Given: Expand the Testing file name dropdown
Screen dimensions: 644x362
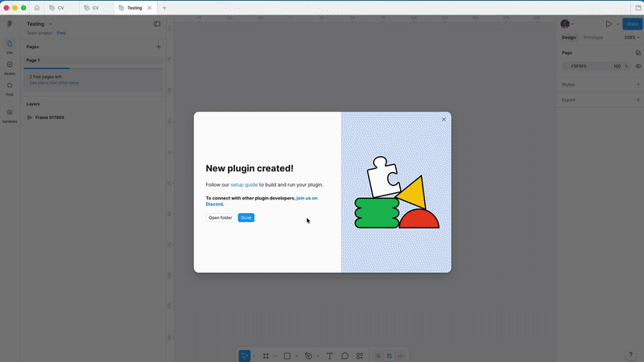Looking at the screenshot, I should 51,24.
